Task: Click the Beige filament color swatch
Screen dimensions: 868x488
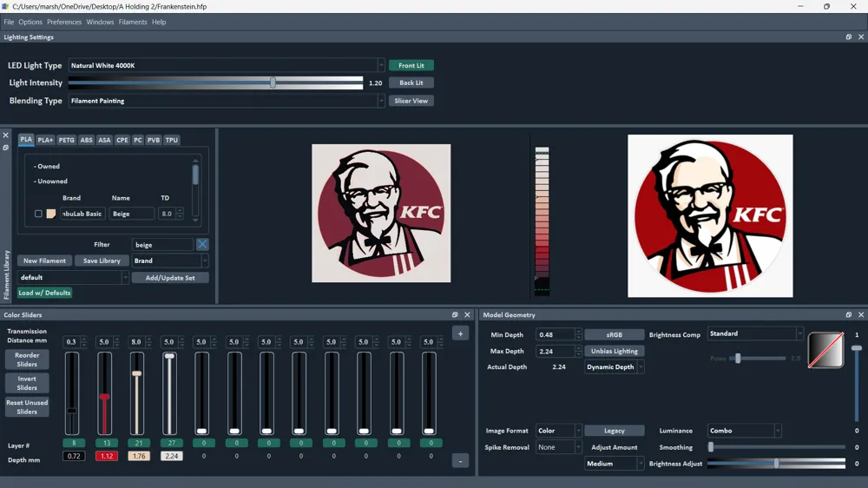Action: (x=51, y=214)
